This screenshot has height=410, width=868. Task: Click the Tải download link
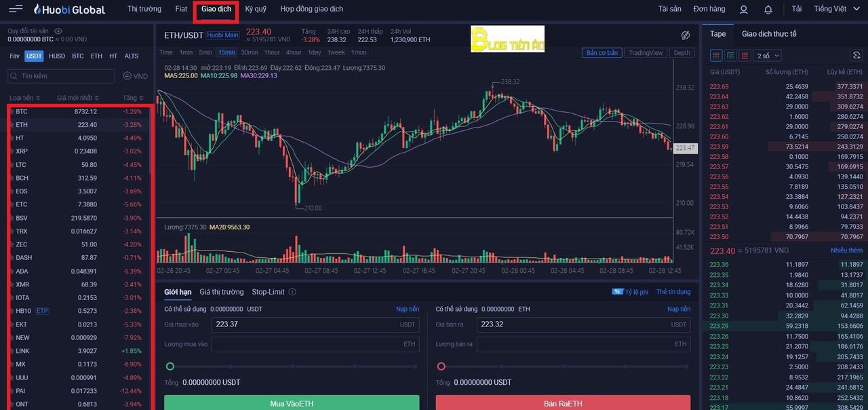(796, 10)
